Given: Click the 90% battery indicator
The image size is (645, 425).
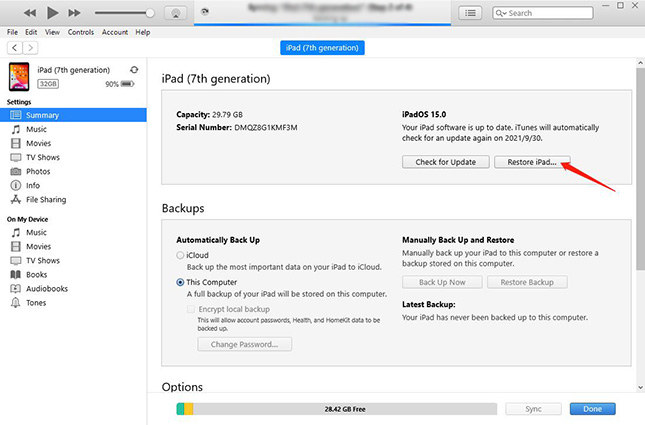Looking at the screenshot, I should tap(120, 84).
